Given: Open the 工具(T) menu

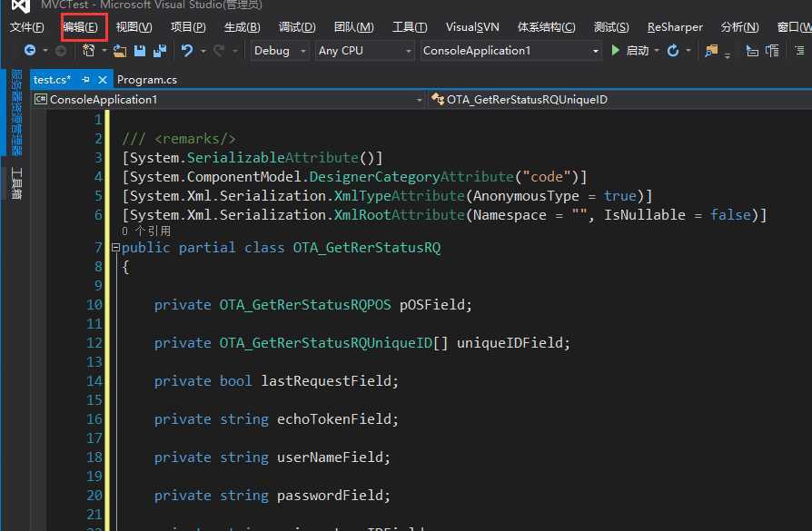Looking at the screenshot, I should tap(410, 27).
